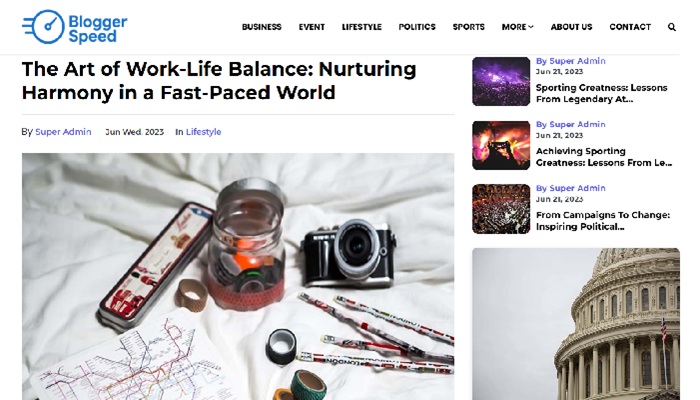Open purple concert crowd thumbnail

pyautogui.click(x=501, y=81)
